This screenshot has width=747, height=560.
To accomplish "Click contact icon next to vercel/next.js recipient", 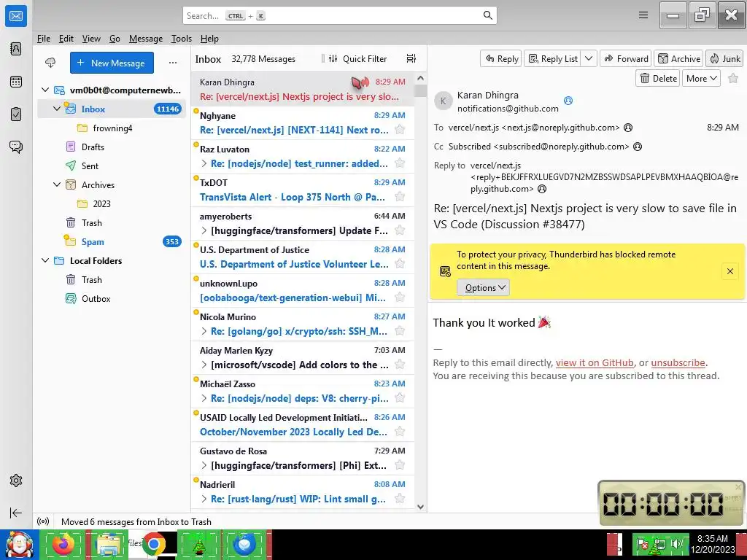I will click(628, 128).
